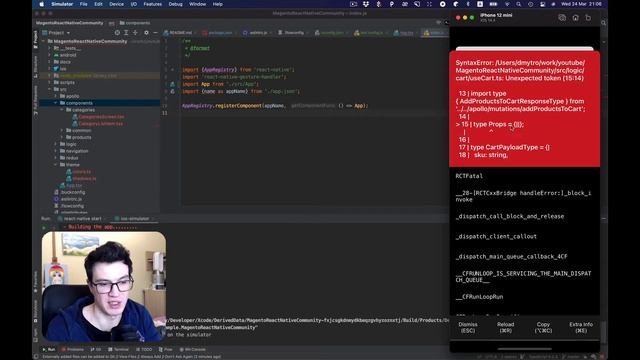Click Dismiss (ESC) in the error screen
640x360 pixels.
pos(468,327)
